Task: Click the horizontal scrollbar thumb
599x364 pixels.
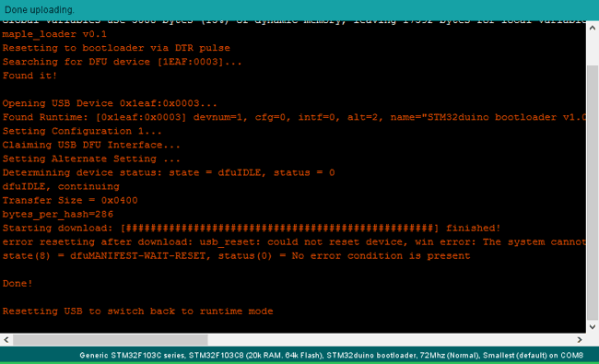Action: tap(111, 339)
